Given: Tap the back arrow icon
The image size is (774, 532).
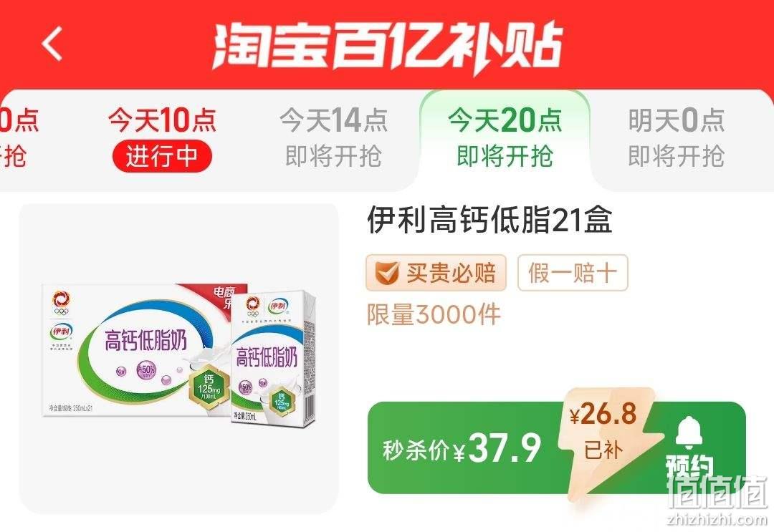Looking at the screenshot, I should (x=52, y=44).
